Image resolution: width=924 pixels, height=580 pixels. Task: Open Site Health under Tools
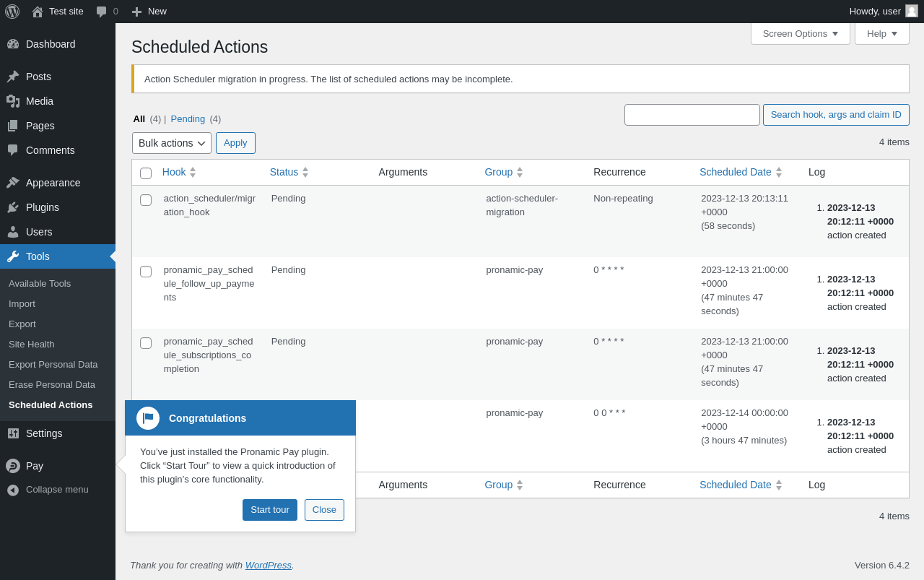[32, 345]
